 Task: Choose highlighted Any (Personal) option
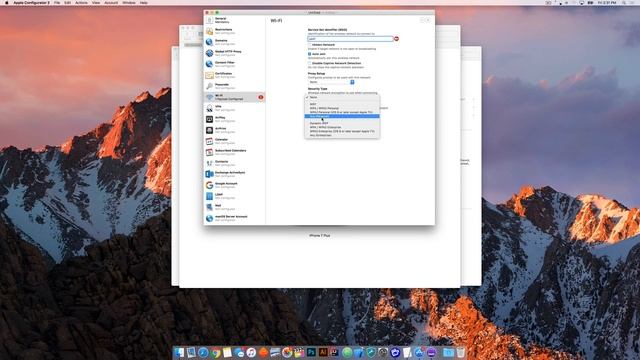pos(342,116)
